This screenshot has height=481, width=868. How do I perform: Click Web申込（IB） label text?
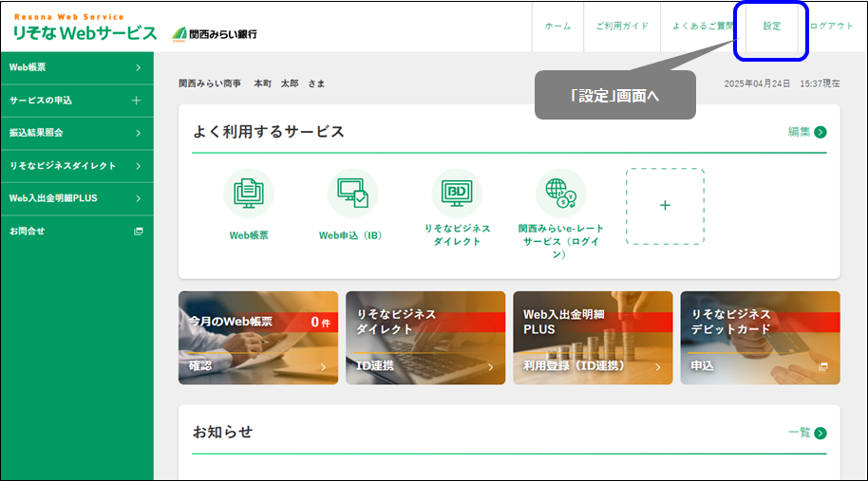tap(350, 235)
